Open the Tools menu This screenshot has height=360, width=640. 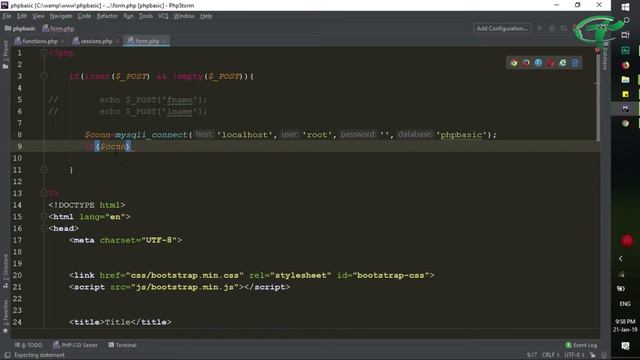tap(146, 16)
